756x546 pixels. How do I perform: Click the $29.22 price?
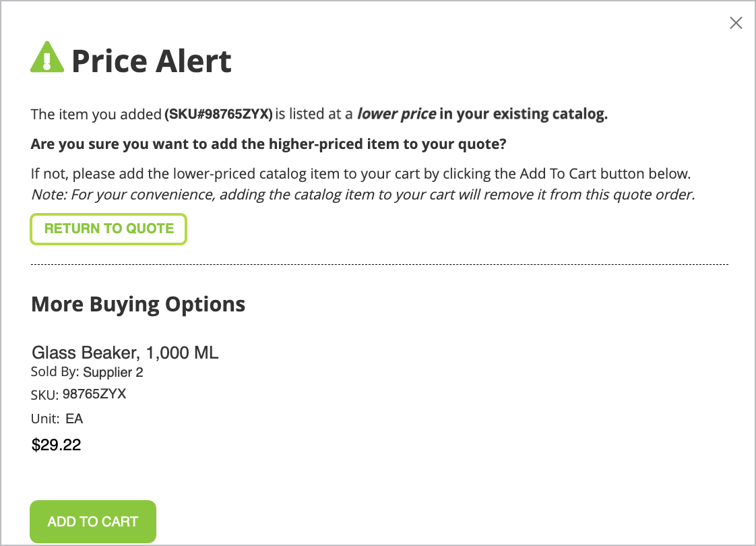56,445
